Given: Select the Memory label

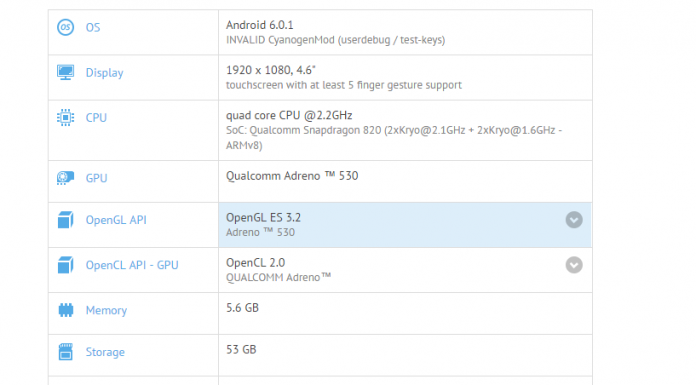Looking at the screenshot, I should (106, 310).
